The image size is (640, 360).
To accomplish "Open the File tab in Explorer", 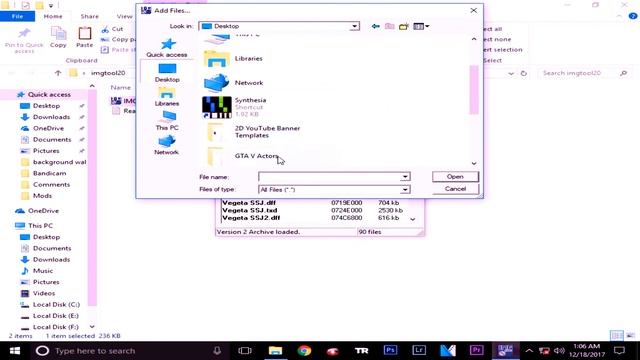I will click(x=17, y=16).
